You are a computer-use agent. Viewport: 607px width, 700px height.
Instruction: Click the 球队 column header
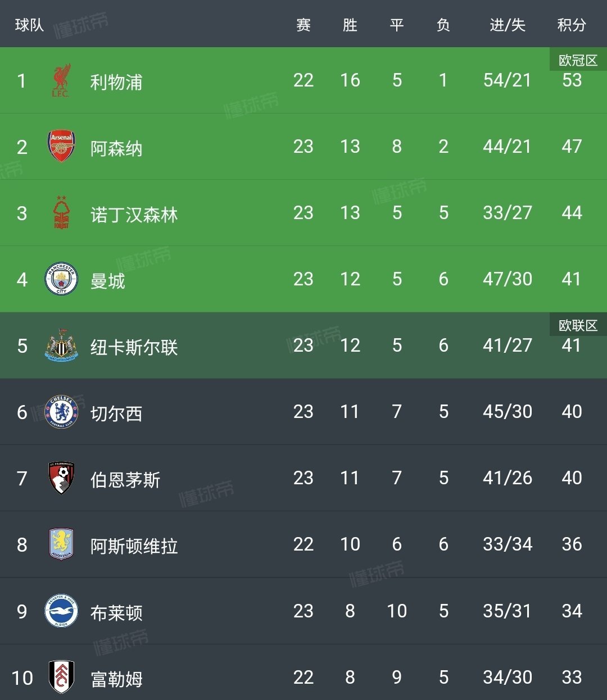[x=29, y=25]
